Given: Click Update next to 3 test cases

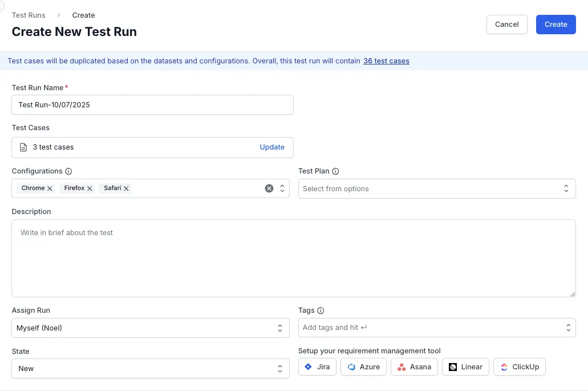Looking at the screenshot, I should (272, 147).
